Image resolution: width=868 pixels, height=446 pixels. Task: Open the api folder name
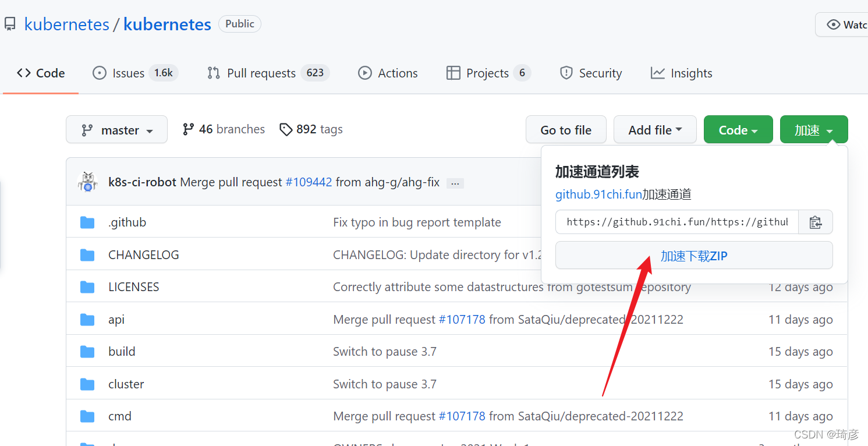[116, 320]
